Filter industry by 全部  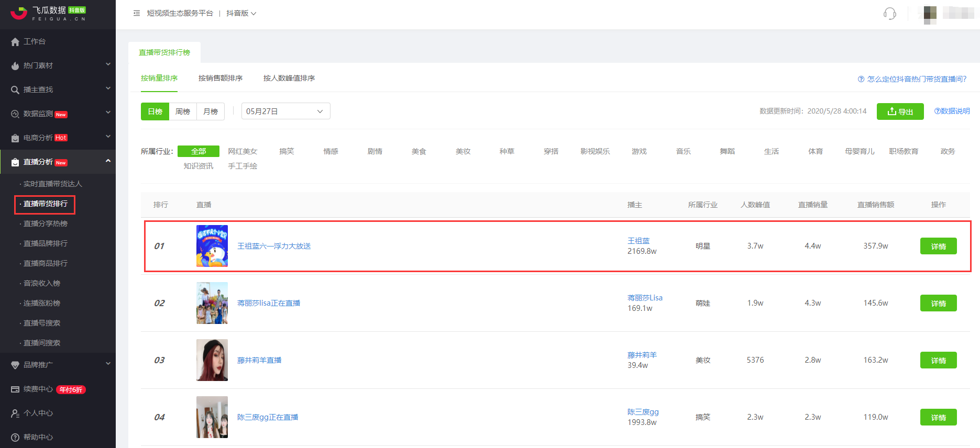tap(199, 151)
